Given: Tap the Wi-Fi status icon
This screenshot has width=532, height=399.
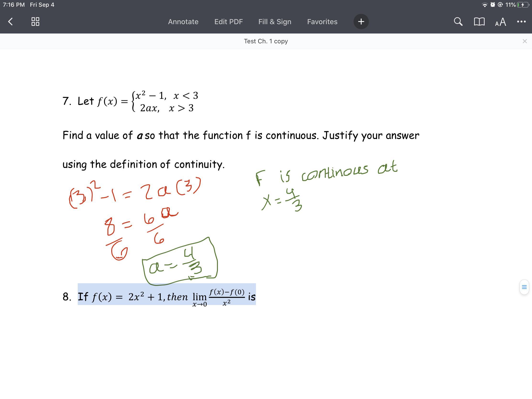Looking at the screenshot, I should 485,5.
